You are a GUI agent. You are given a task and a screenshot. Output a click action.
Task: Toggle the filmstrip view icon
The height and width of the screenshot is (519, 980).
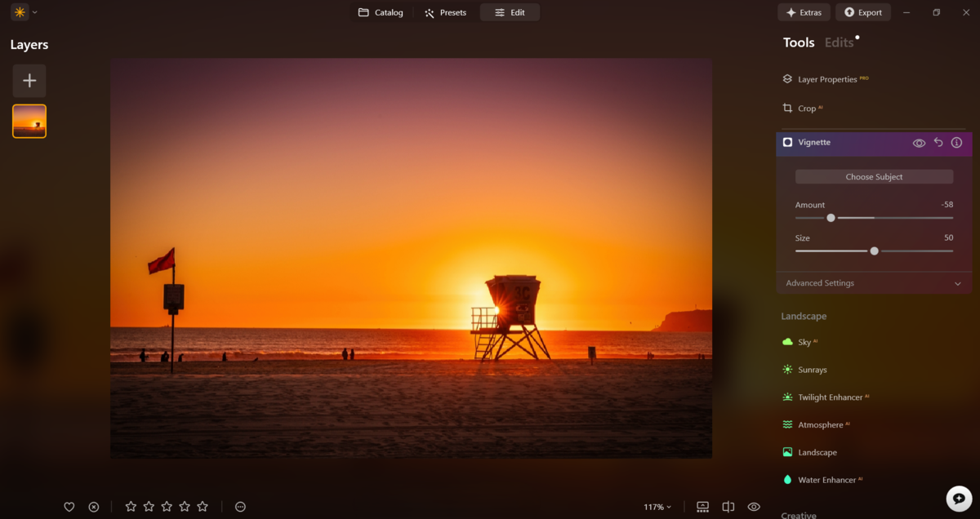(702, 507)
